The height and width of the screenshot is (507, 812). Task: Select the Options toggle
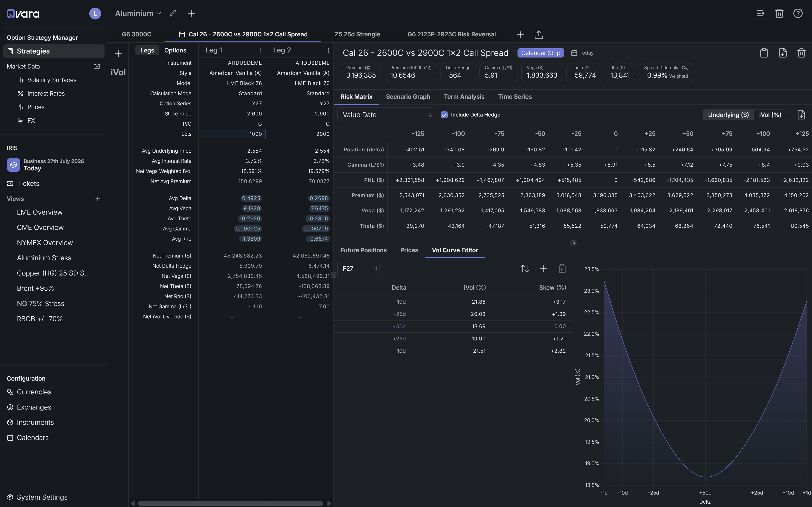pos(175,50)
